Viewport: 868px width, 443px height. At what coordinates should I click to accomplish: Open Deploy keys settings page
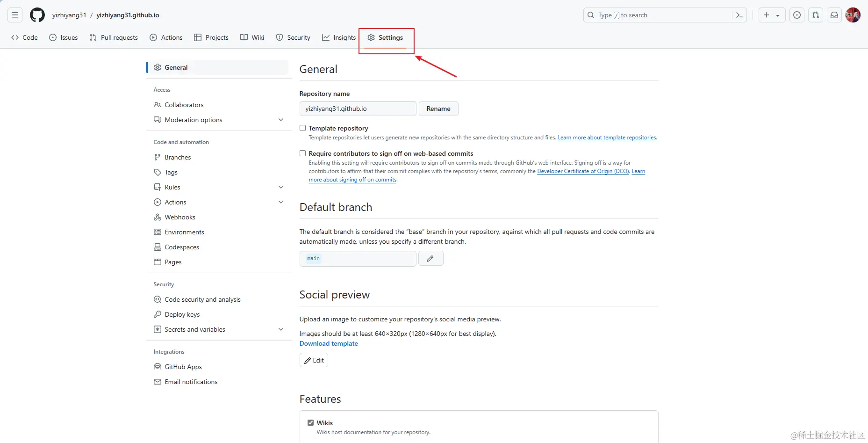219,314
